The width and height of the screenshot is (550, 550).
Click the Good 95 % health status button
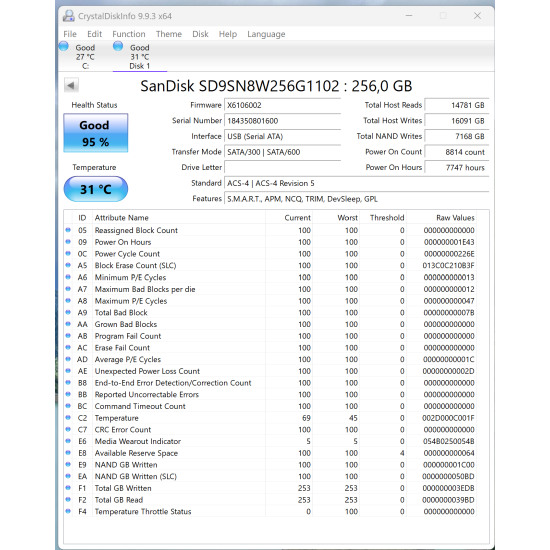pyautogui.click(x=95, y=133)
